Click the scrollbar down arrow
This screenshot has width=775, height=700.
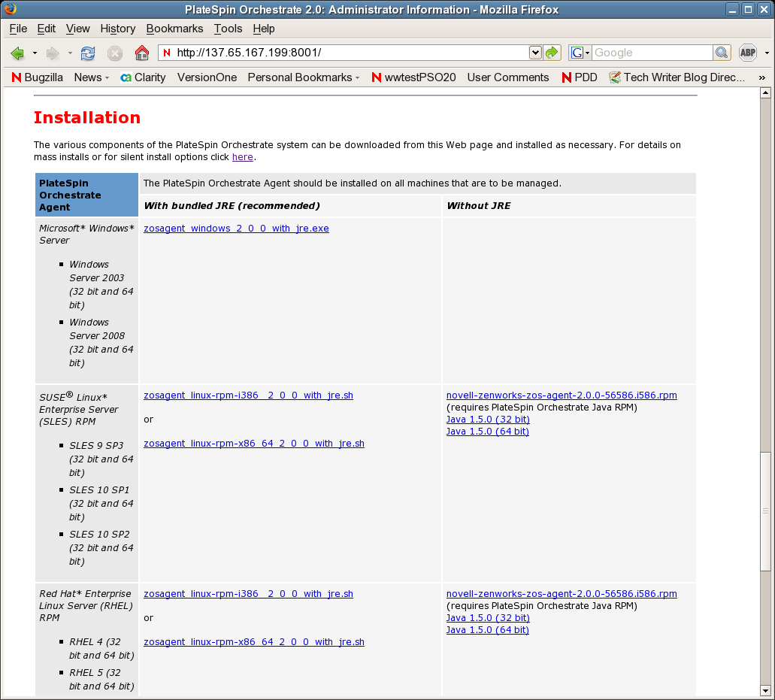tap(766, 691)
